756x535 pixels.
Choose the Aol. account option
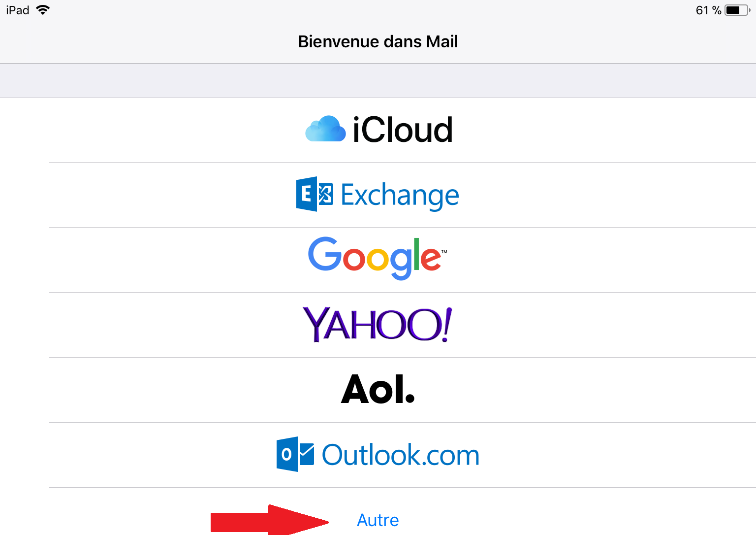[x=378, y=389]
